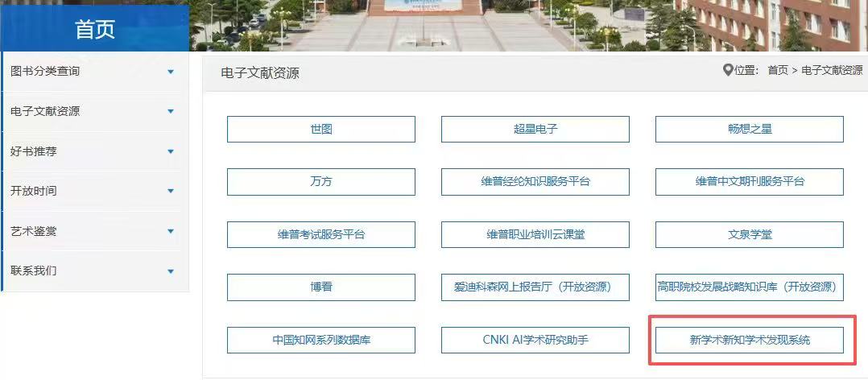Open the 万方 database
This screenshot has height=380, width=868.
point(320,182)
